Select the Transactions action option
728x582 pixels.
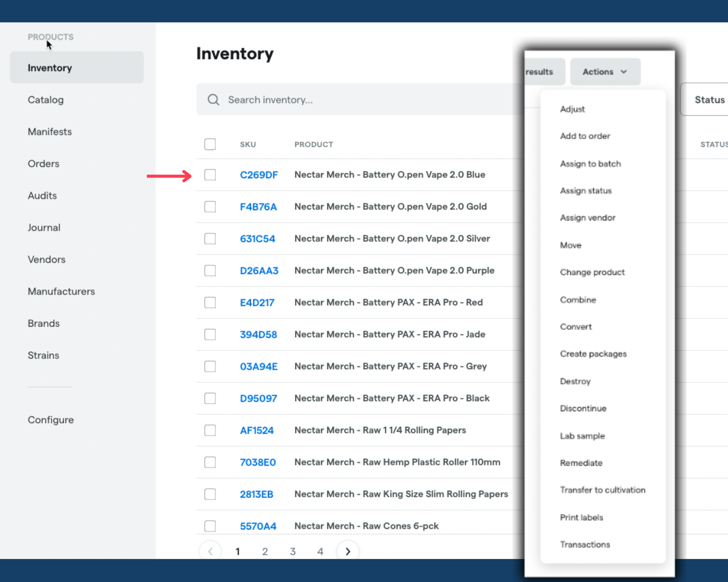click(585, 544)
